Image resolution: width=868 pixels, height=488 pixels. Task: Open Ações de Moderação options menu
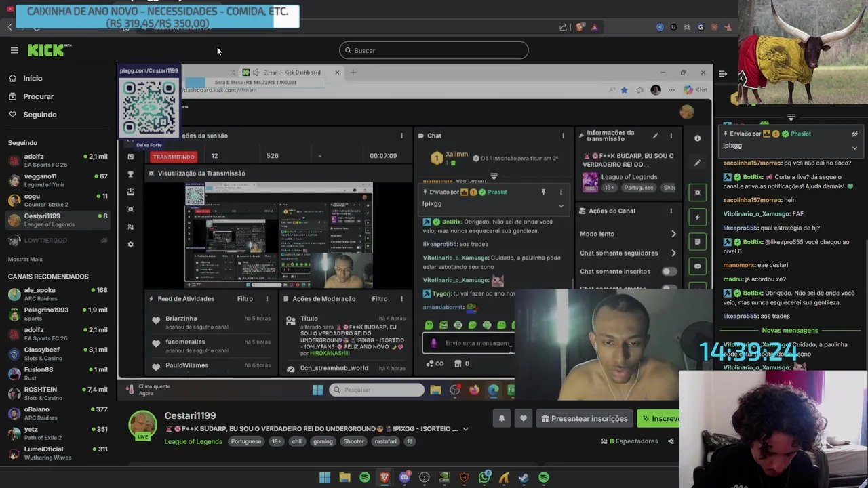[x=401, y=299]
